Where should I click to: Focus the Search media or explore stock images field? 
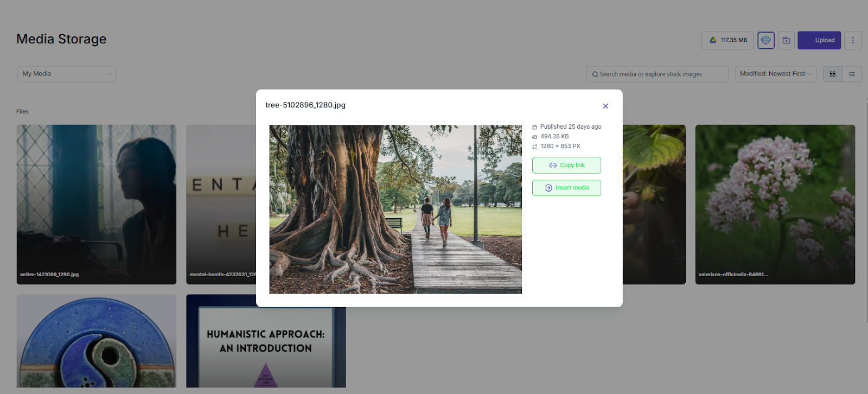657,74
